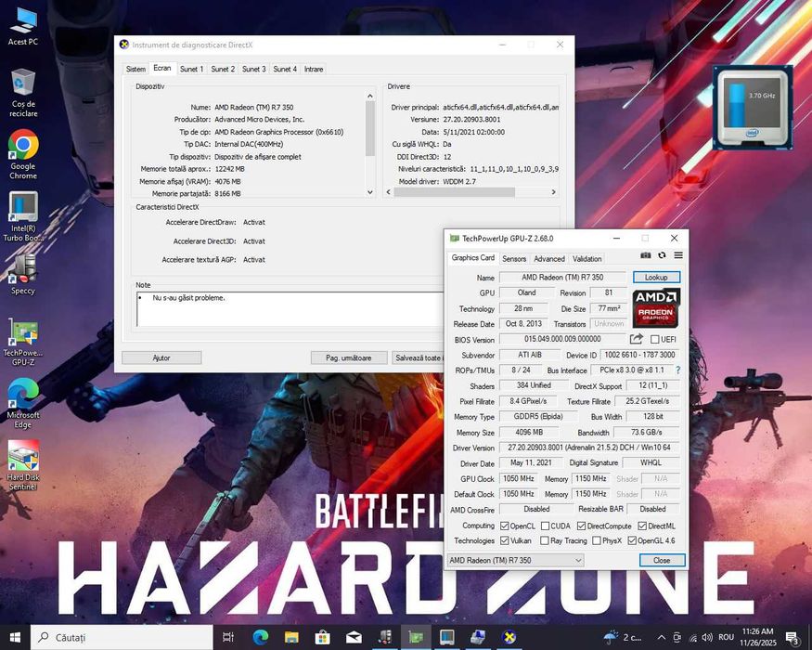Open Task View on the taskbar
This screenshot has width=812, height=650.
tap(228, 637)
